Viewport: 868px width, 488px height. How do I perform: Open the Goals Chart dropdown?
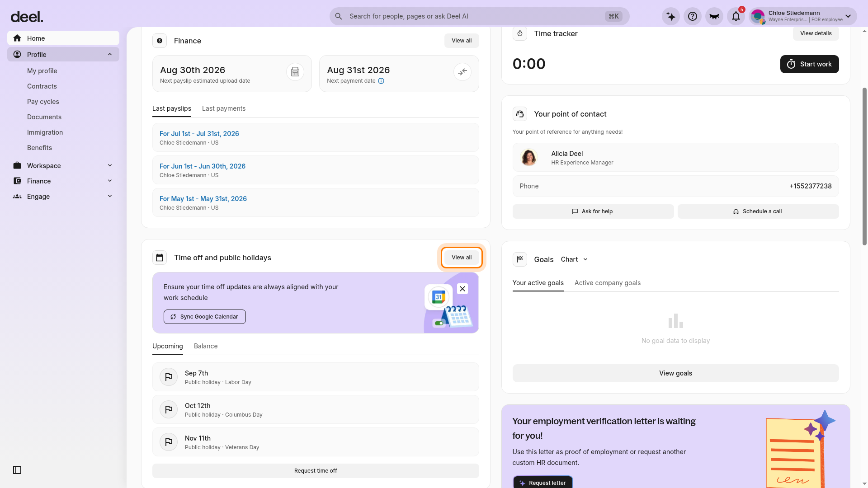click(574, 259)
